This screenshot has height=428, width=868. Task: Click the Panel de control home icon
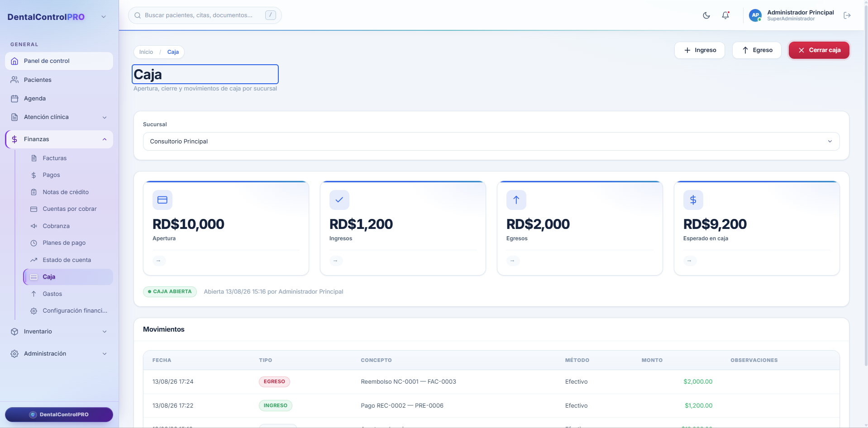14,61
